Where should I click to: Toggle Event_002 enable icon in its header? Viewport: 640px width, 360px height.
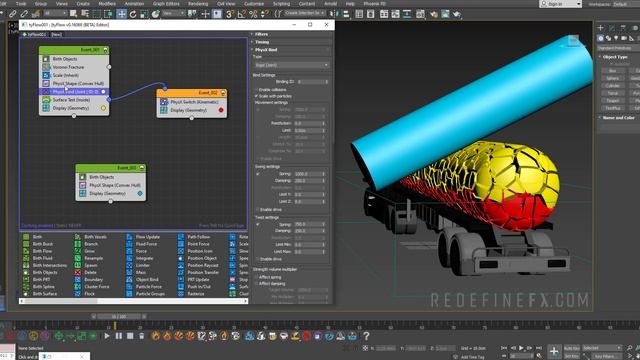(223, 93)
